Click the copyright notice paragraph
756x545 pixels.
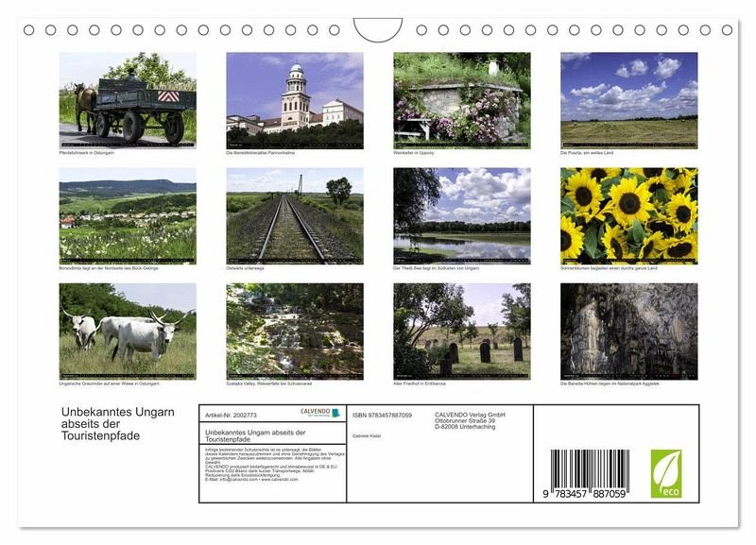pos(274,465)
